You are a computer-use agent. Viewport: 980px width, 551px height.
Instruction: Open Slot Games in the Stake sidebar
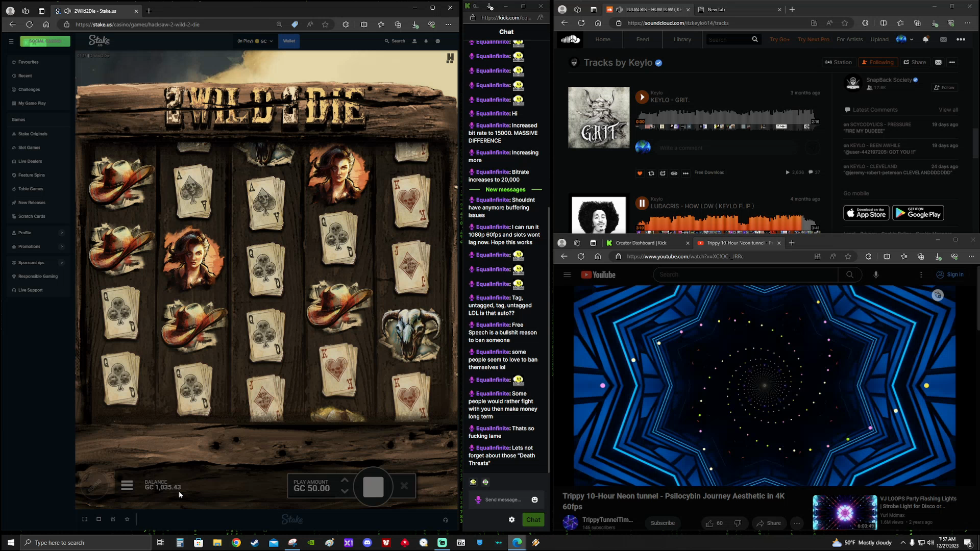click(29, 148)
